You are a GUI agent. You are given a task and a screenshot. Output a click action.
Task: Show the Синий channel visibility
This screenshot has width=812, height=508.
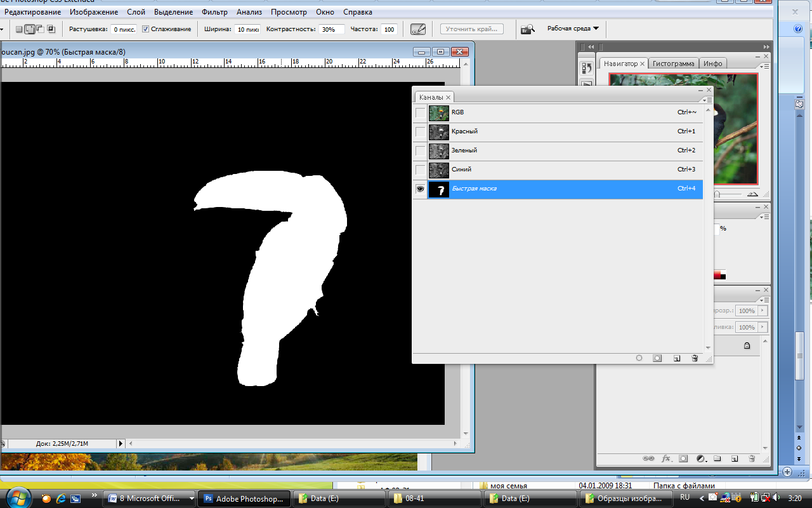(x=420, y=170)
